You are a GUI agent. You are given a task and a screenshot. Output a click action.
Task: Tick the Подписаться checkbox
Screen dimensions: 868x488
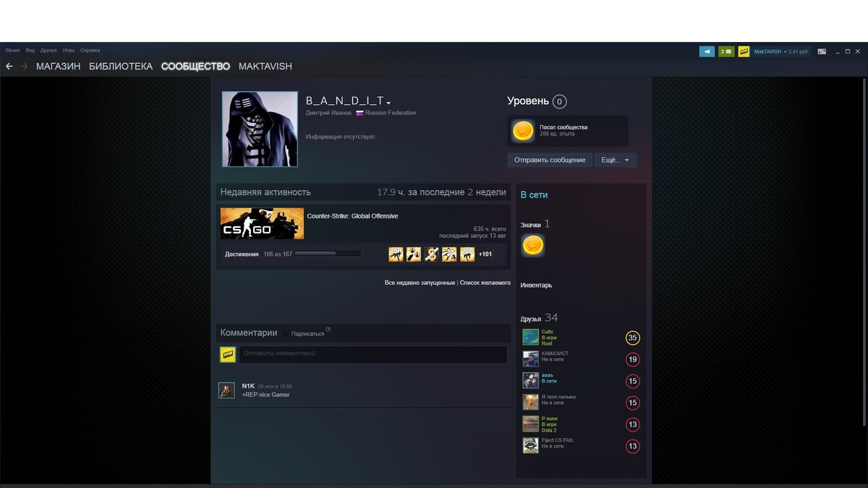pyautogui.click(x=286, y=334)
